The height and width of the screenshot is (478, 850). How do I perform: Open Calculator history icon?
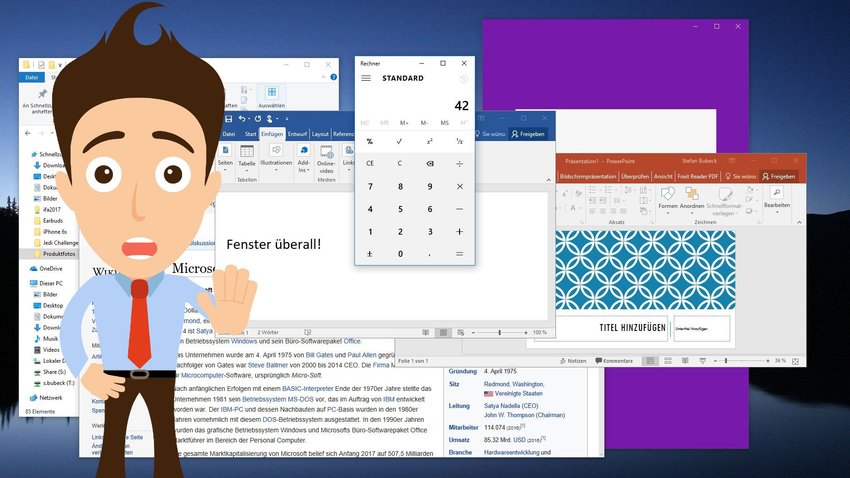click(x=463, y=79)
